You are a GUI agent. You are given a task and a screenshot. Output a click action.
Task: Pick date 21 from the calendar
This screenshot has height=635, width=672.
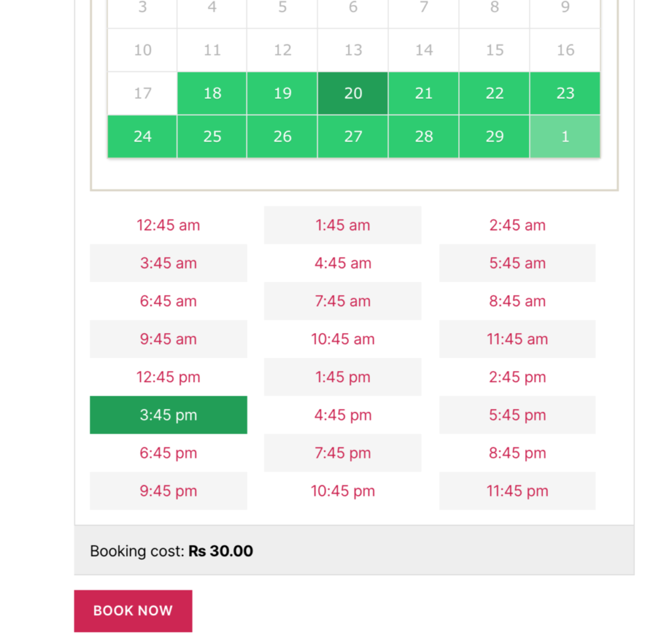pyautogui.click(x=423, y=93)
